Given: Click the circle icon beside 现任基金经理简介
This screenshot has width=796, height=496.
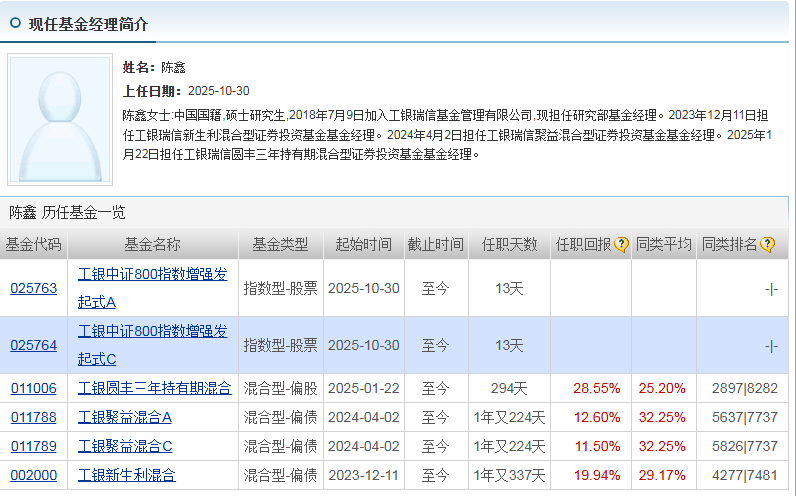Looking at the screenshot, I should point(15,23).
